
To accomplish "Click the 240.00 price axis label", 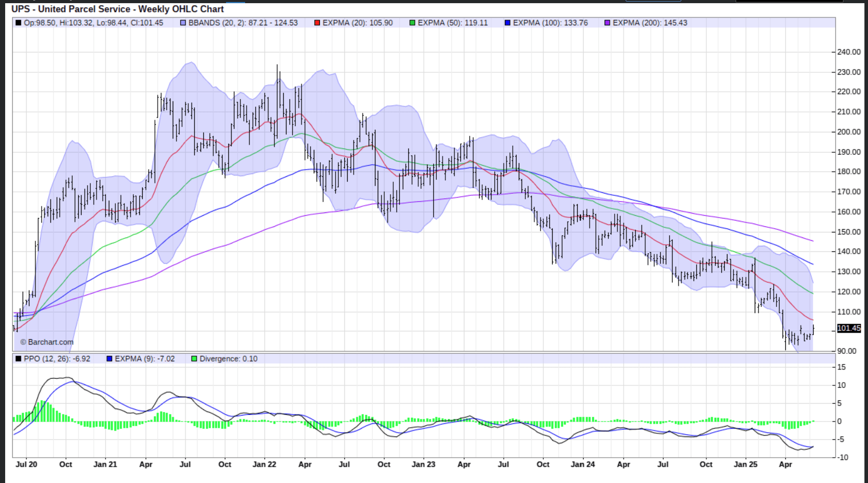I will [849, 52].
